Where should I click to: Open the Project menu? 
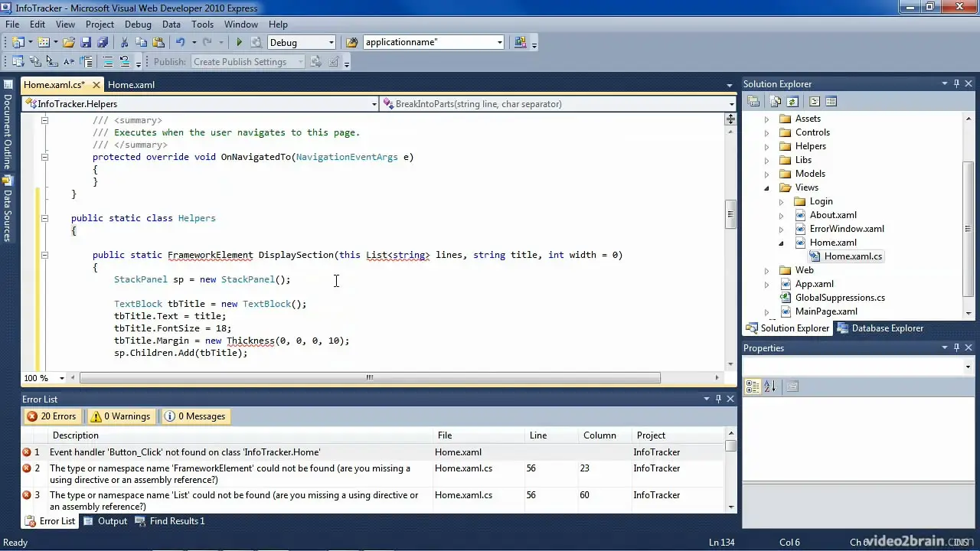tap(100, 24)
